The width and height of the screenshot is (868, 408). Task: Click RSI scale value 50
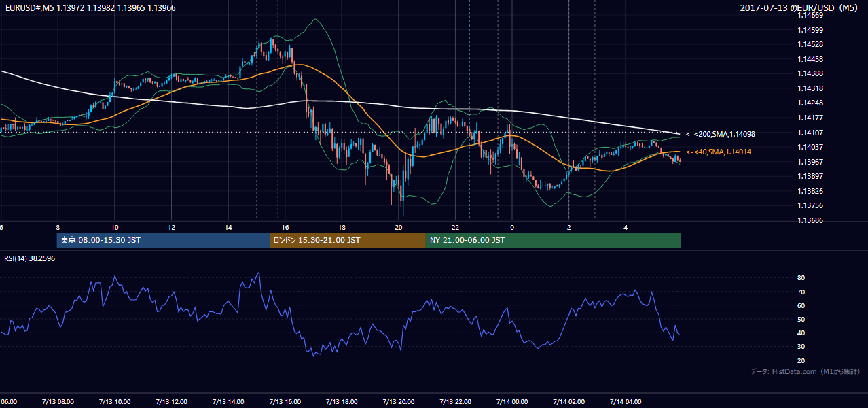pos(801,319)
